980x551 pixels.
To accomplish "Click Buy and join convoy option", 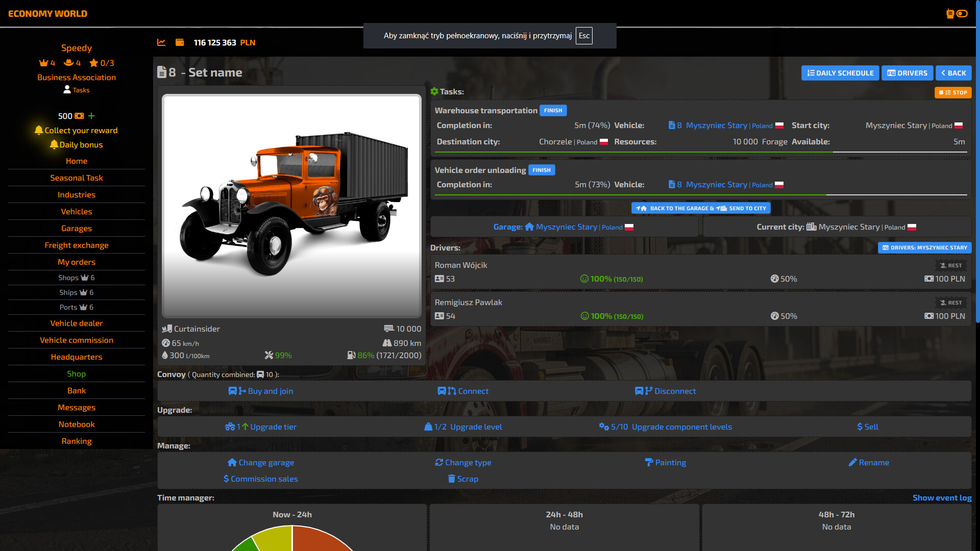I will click(x=260, y=391).
